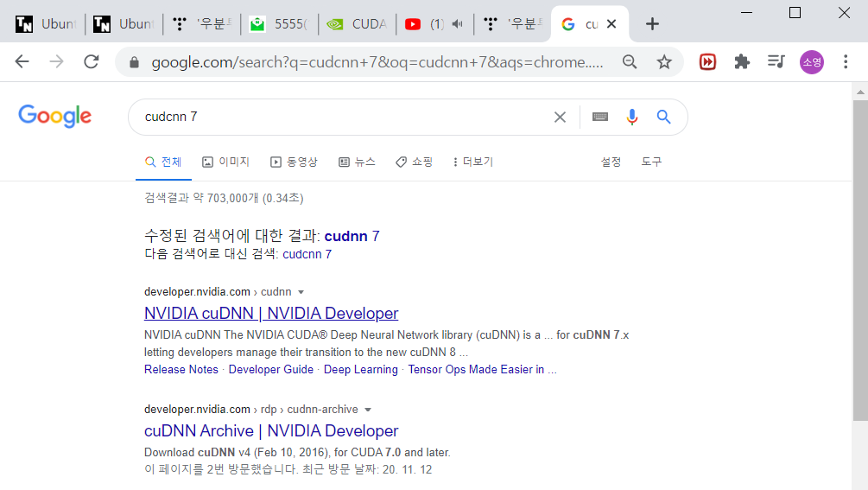Click the forward navigation arrow
Viewport: 868px width, 490px height.
coord(56,61)
